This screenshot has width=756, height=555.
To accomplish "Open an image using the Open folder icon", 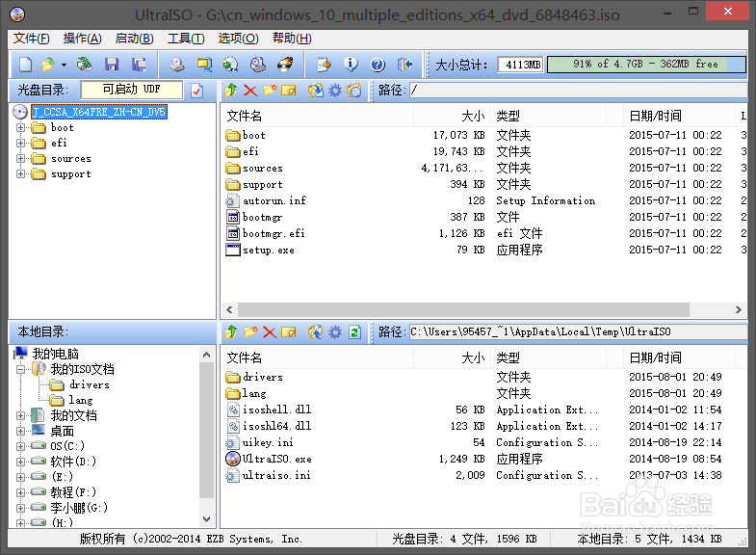I will click(x=47, y=65).
